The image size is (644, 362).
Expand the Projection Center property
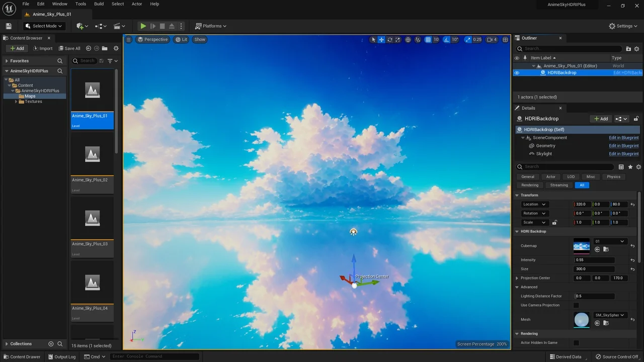[x=517, y=278]
